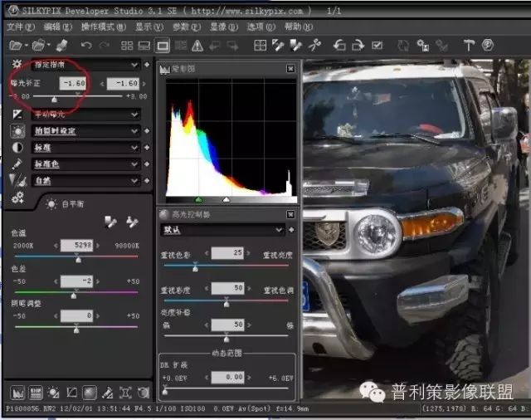This screenshot has height=420, width=531.
Task: Close the histogram panel
Action: pos(290,69)
